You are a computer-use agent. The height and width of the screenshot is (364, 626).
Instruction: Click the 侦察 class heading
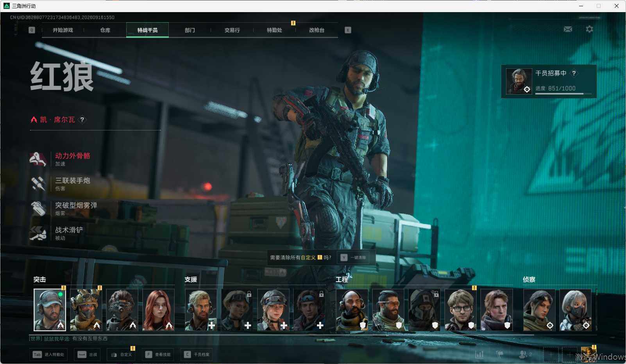[x=529, y=280]
